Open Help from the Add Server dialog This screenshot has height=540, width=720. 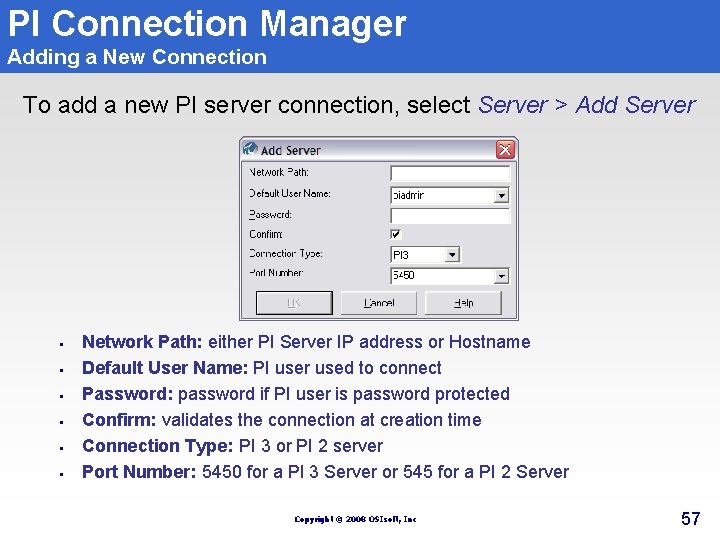tap(463, 303)
